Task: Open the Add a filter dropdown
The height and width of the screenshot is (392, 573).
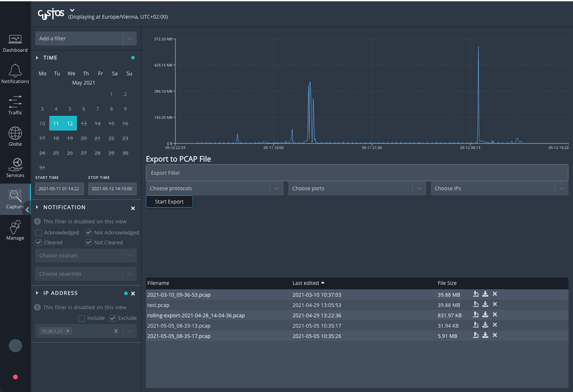Action: pos(86,39)
